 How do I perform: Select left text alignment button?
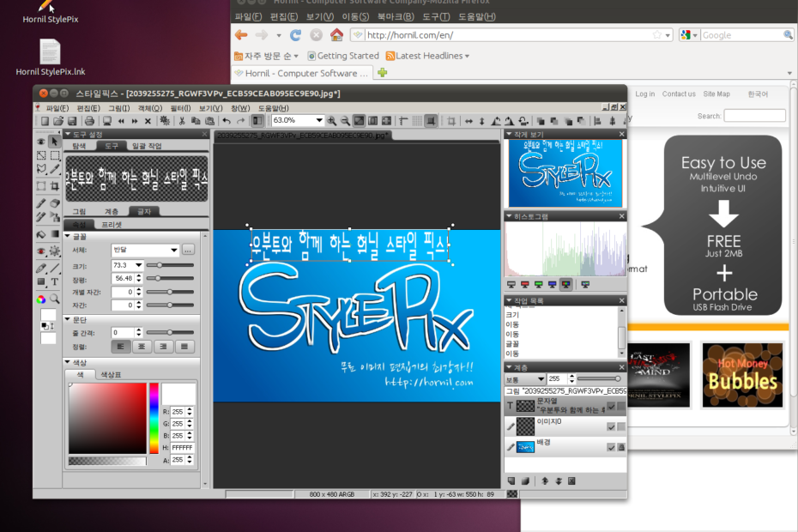pyautogui.click(x=121, y=347)
